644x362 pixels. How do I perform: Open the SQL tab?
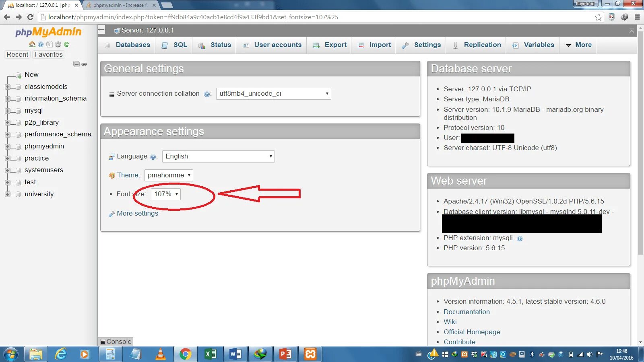tap(174, 45)
